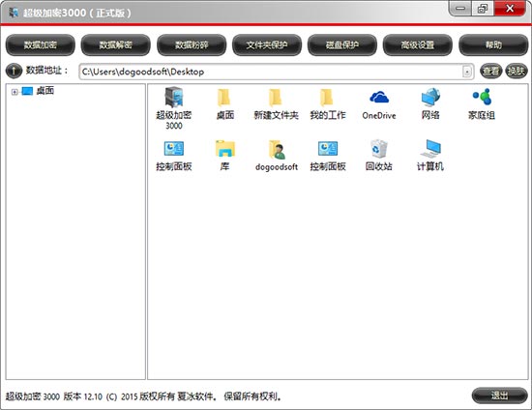
Task: Select the 控制面板 icon below 我的工作
Action: 327,149
